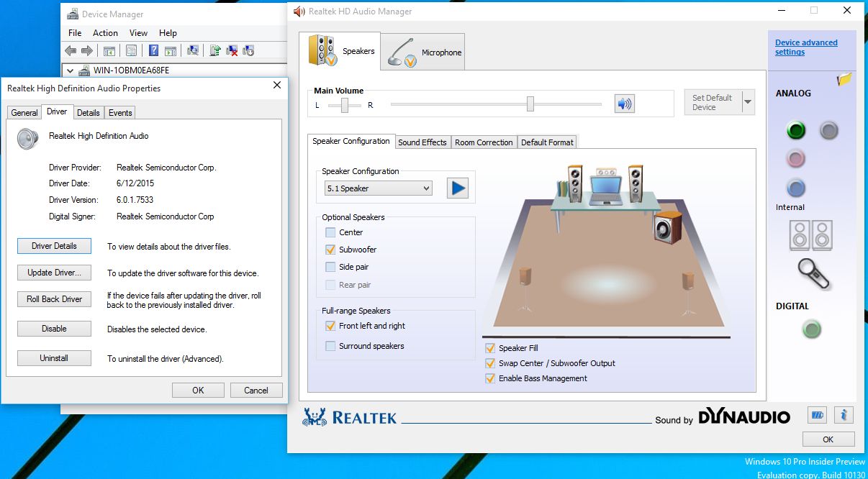Click Scan for hardware changes icon

(192, 50)
